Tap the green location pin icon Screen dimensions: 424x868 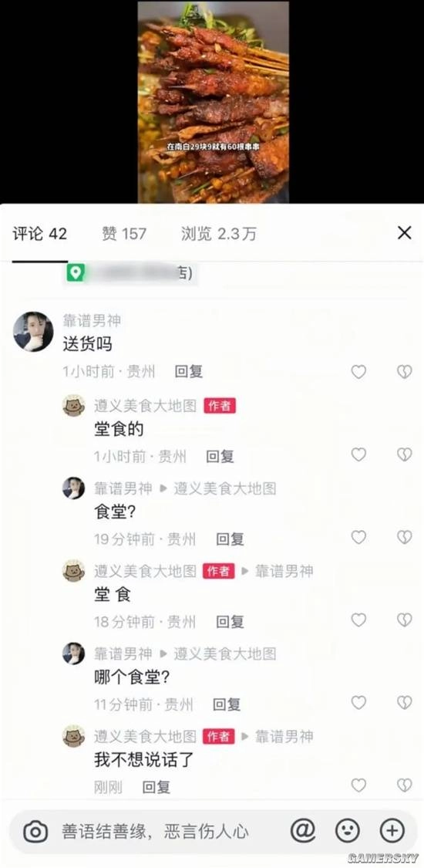tap(76, 273)
